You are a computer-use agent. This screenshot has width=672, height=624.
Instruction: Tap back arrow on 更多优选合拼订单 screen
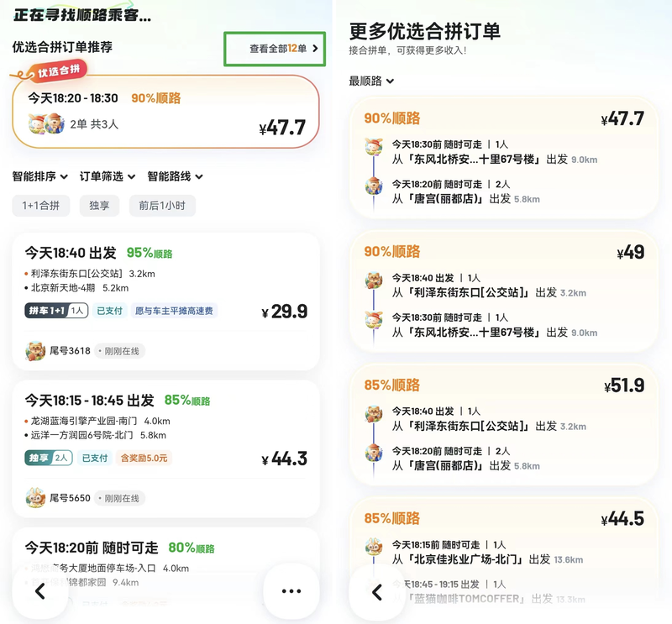[376, 593]
